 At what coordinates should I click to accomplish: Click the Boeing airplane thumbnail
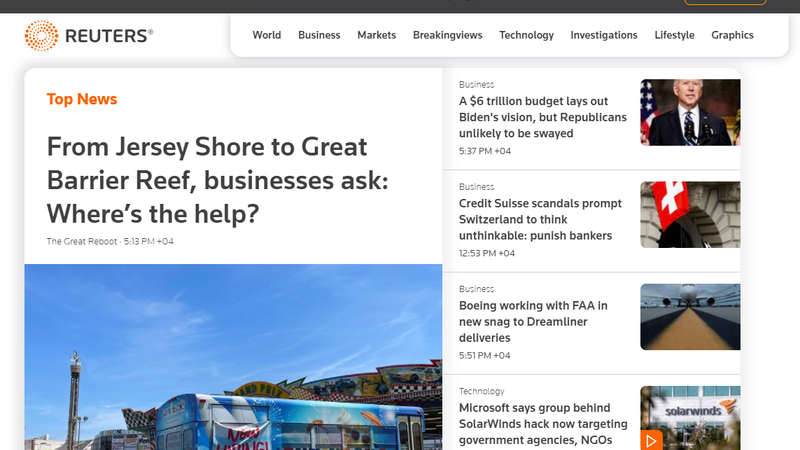pyautogui.click(x=690, y=316)
